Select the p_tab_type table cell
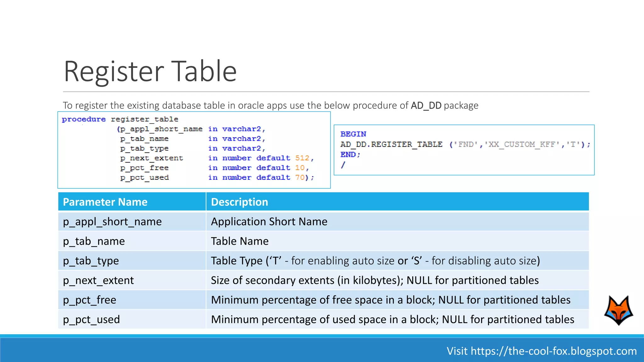The width and height of the screenshot is (644, 362). point(91,261)
